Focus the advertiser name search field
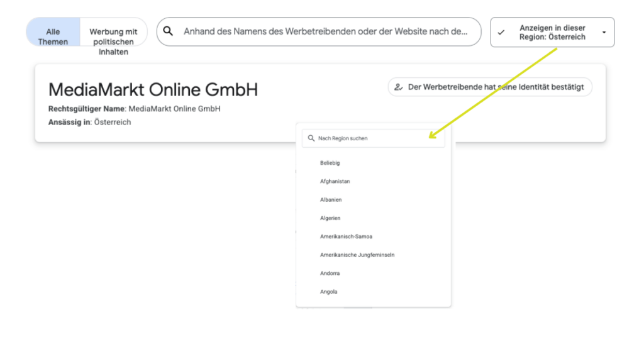 click(x=319, y=31)
